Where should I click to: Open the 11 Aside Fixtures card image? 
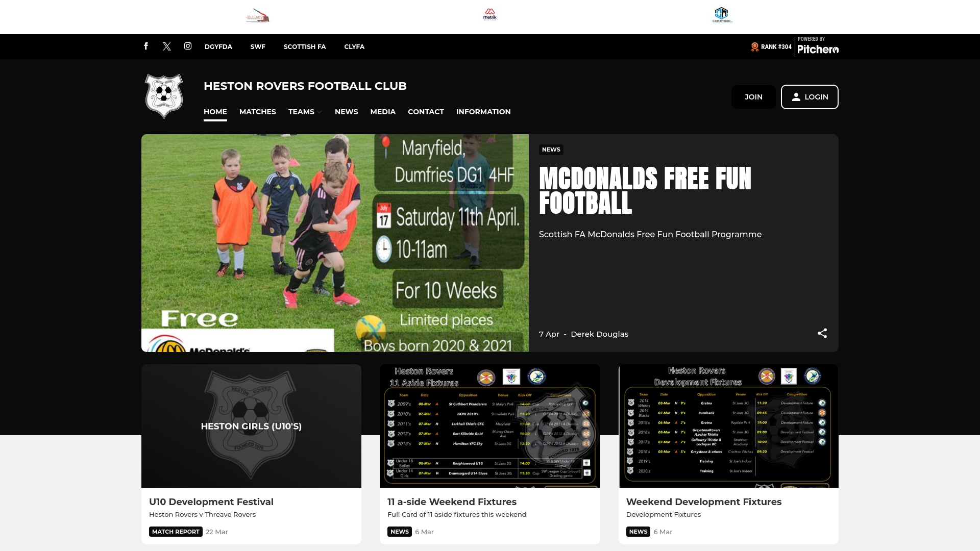click(490, 426)
